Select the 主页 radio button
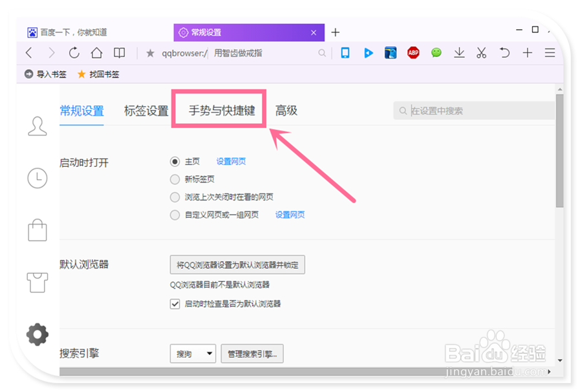The height and width of the screenshot is (392, 580). [x=175, y=162]
